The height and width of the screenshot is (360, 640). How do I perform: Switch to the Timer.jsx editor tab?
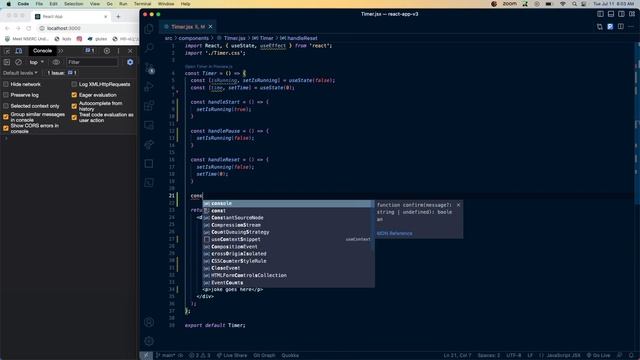pyautogui.click(x=188, y=27)
